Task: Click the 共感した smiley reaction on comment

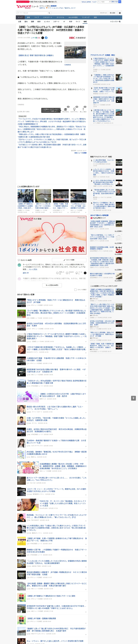Action: tap(60, 273)
